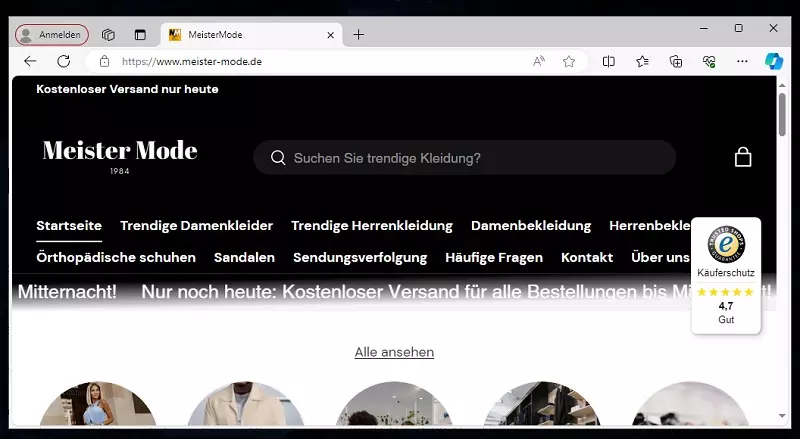
Task: Open Trendige Damenkleider category
Action: 196,226
